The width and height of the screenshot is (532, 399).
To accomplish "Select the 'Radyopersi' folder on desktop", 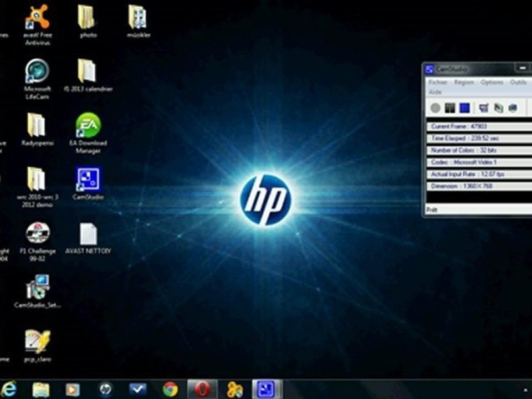I will pyautogui.click(x=37, y=129).
